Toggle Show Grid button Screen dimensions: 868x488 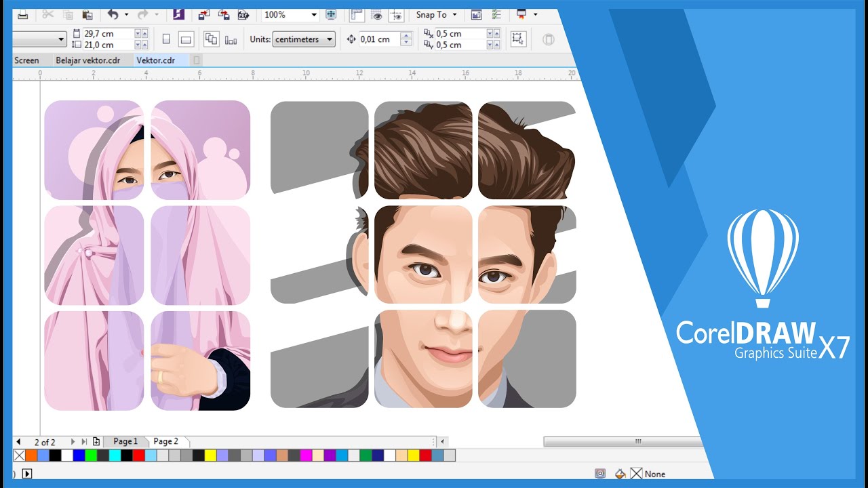pyautogui.click(x=378, y=14)
